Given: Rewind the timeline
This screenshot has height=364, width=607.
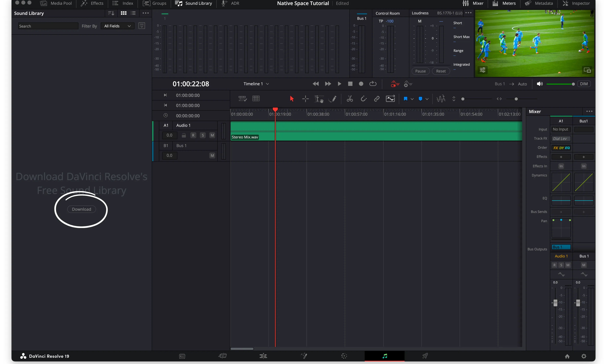Looking at the screenshot, I should (x=316, y=84).
